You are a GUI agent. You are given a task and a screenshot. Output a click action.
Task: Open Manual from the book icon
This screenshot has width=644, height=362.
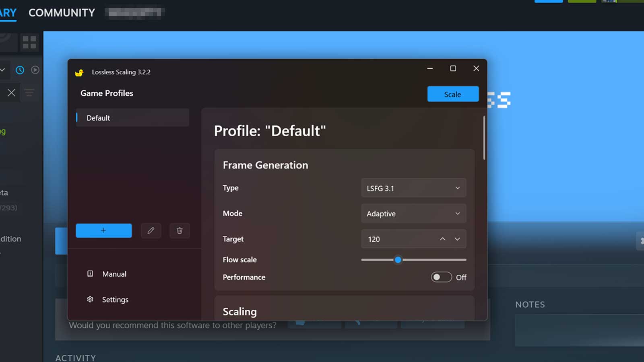point(90,274)
